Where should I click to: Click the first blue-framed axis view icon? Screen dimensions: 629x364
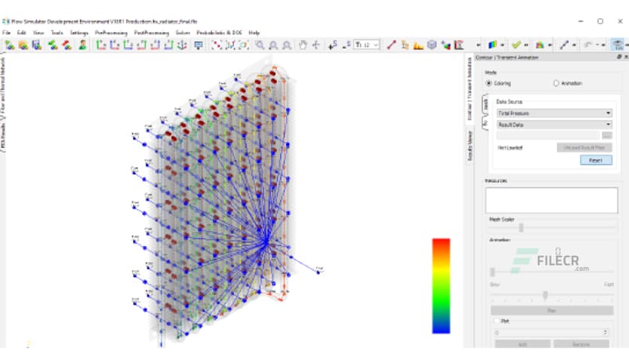tap(114, 45)
